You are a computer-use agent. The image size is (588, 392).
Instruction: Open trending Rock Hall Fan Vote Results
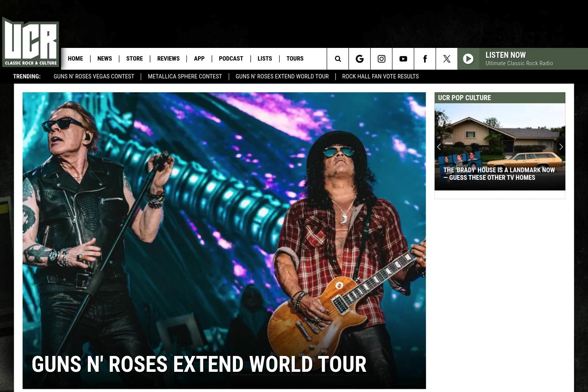pyautogui.click(x=380, y=76)
